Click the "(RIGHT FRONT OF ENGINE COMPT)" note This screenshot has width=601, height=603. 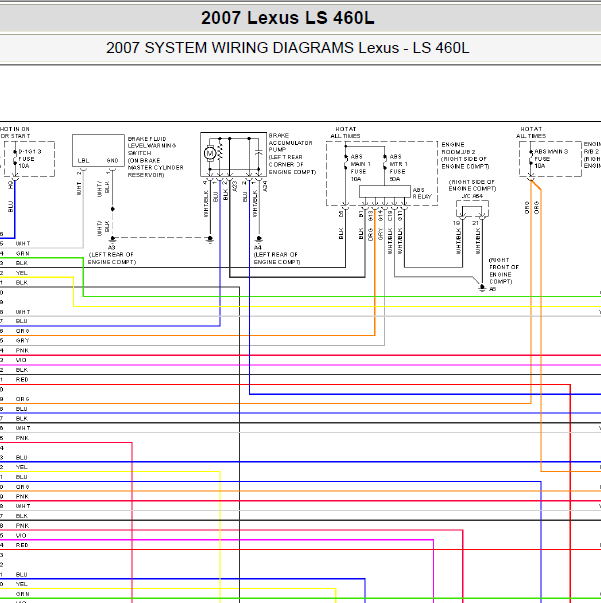504,271
